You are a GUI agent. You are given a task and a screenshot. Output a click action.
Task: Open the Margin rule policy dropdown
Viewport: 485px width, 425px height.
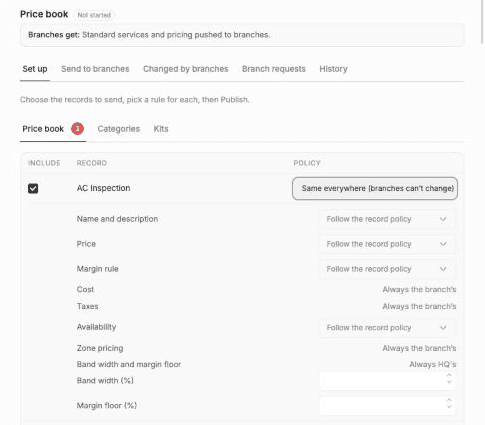pos(387,269)
